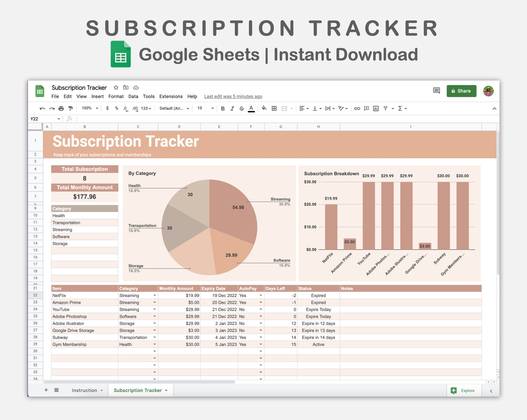Open the Last edit history link
The image size is (527, 420).
(x=233, y=96)
